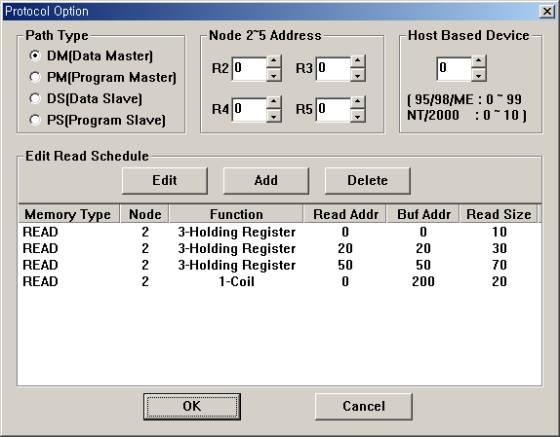Increase R4 node address with up arrow
The image size is (560, 437).
(274, 102)
